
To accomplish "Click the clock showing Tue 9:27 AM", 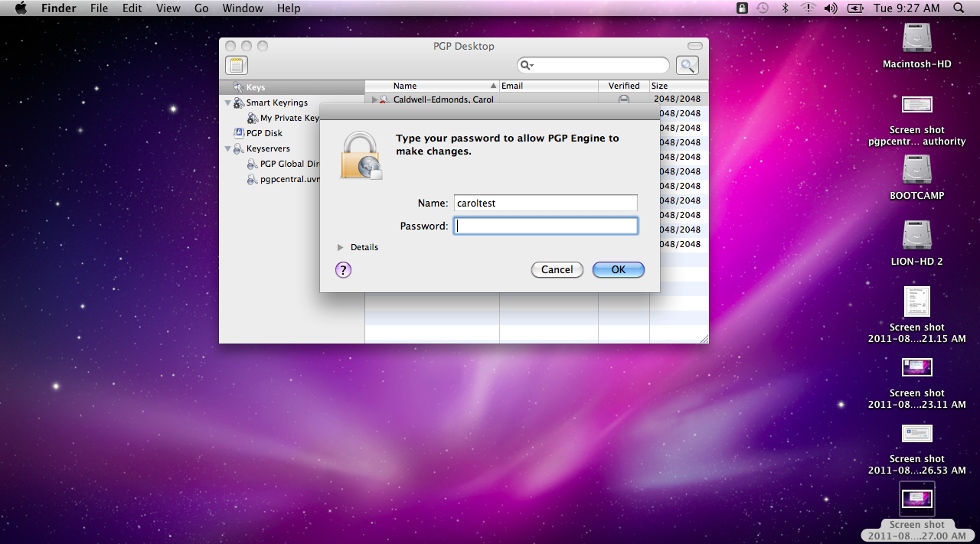I will coord(906,8).
